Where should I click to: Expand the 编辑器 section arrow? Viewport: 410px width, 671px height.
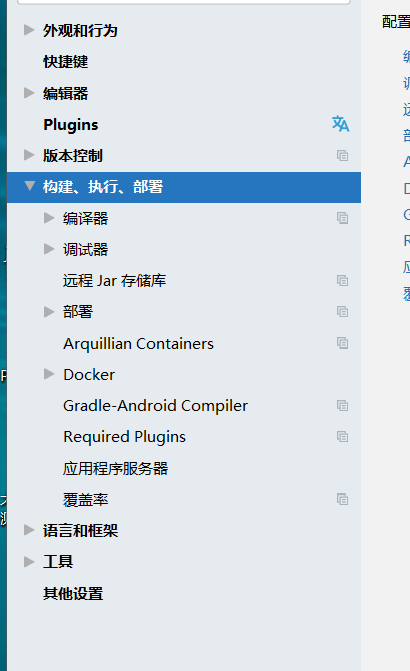[x=29, y=93]
